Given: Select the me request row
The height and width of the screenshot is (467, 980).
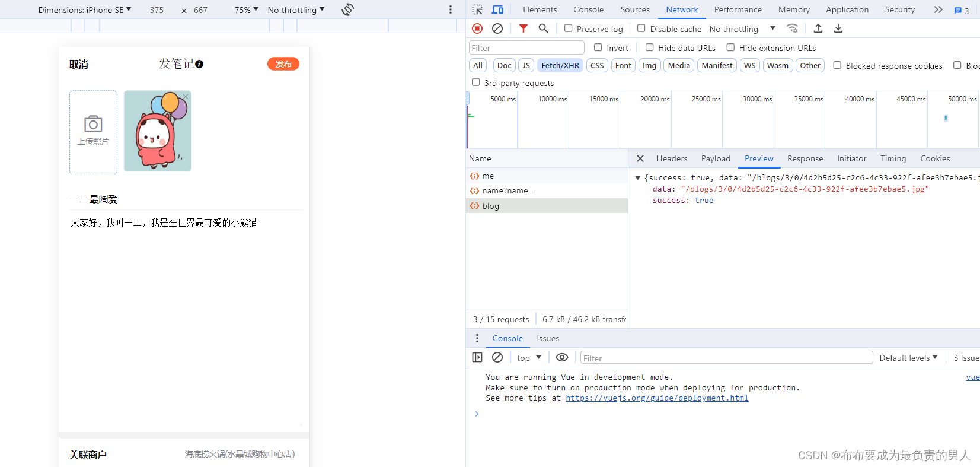Looking at the screenshot, I should 547,176.
